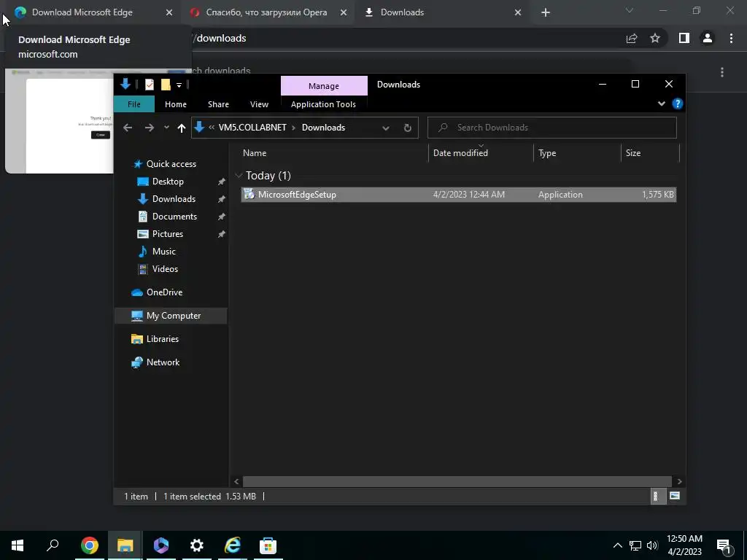The width and height of the screenshot is (747, 560).
Task: Open Chrome main three-dot menu
Action: pos(731,38)
